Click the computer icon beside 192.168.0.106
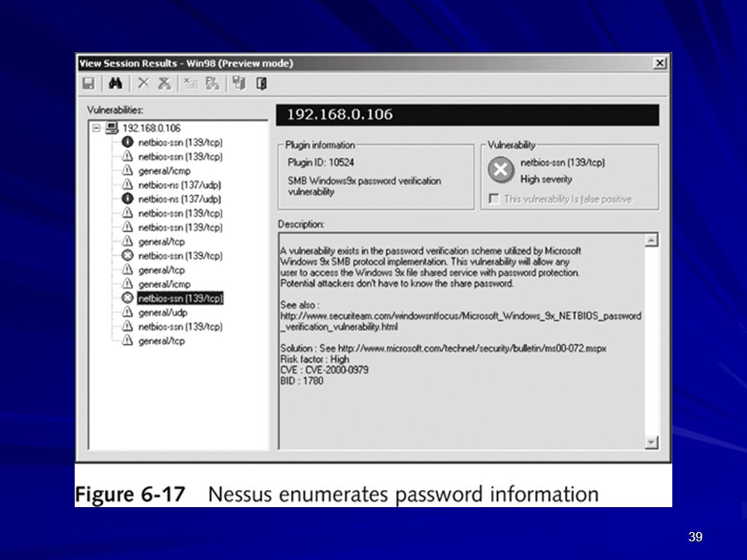This screenshot has height=560, width=747. (112, 128)
